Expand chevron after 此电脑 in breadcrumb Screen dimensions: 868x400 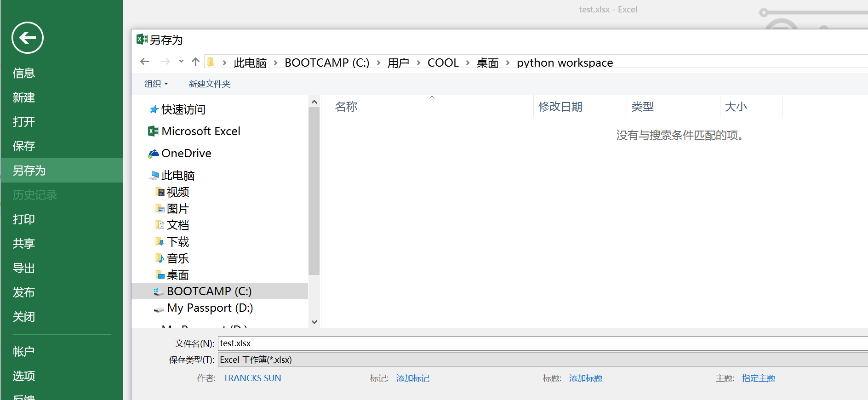275,63
